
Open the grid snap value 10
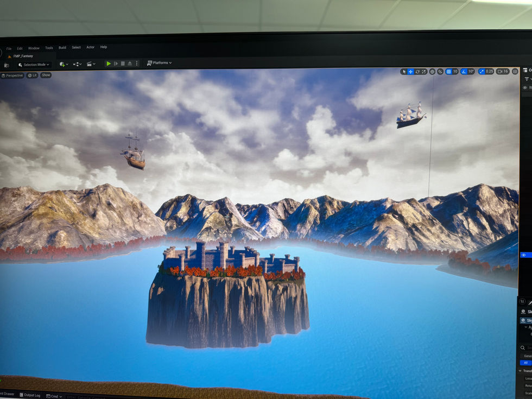pos(455,72)
